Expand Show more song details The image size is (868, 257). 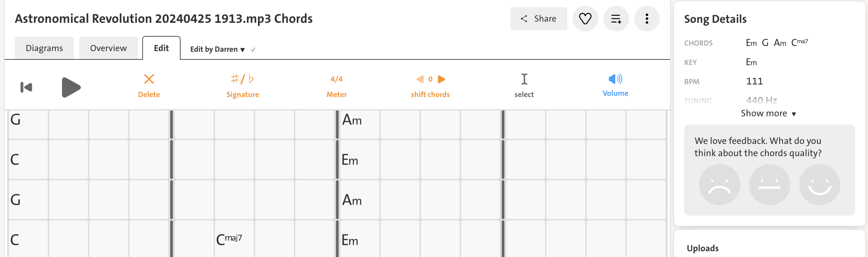click(x=768, y=113)
